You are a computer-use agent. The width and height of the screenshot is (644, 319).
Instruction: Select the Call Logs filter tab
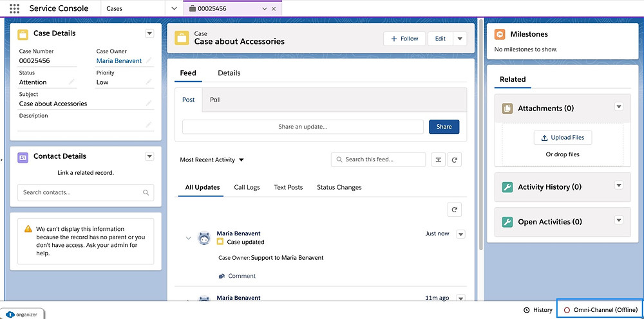247,187
